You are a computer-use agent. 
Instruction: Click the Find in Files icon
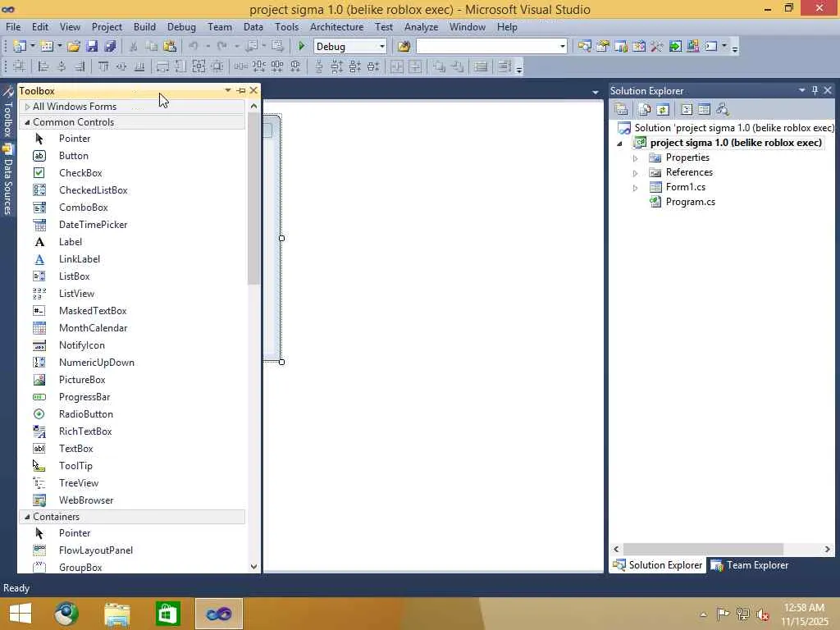pyautogui.click(x=404, y=46)
